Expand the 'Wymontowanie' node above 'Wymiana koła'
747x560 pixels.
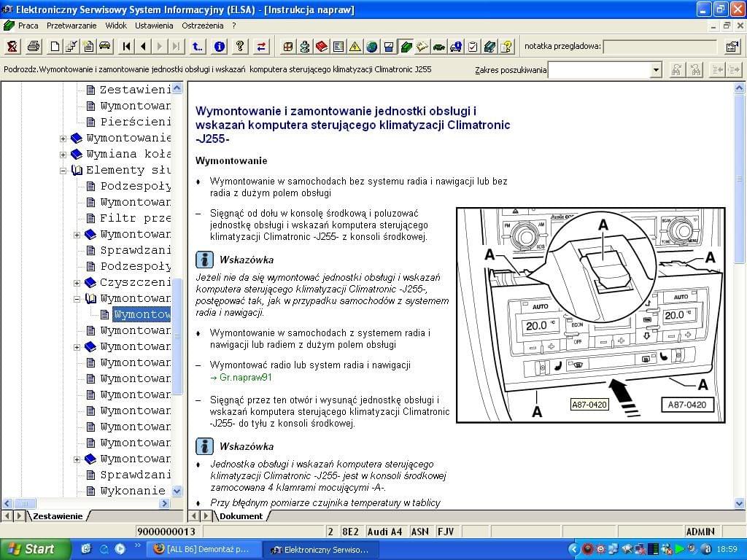tap(63, 139)
